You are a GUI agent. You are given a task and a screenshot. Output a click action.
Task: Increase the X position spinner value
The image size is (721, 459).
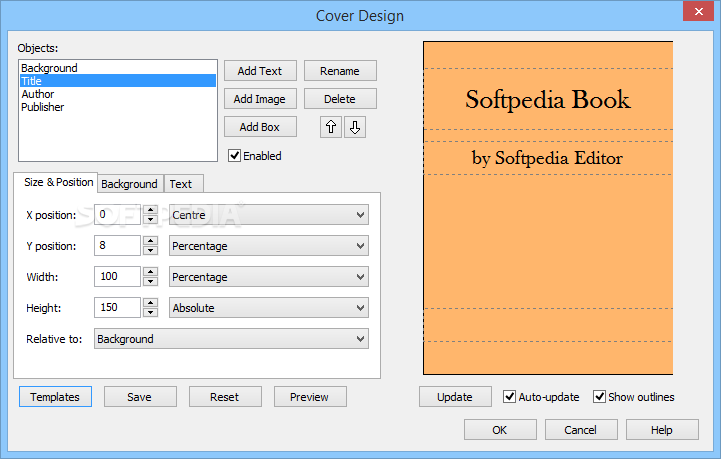150,210
